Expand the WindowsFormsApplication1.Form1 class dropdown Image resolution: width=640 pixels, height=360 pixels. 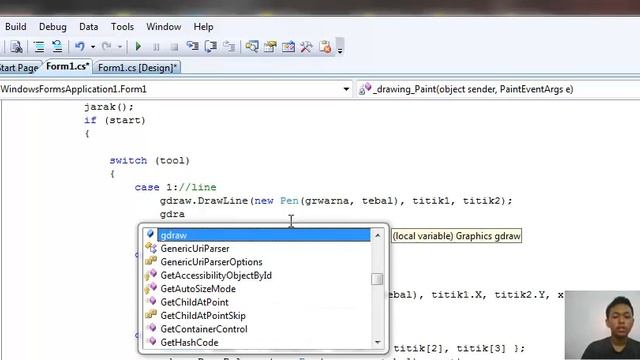tap(346, 89)
